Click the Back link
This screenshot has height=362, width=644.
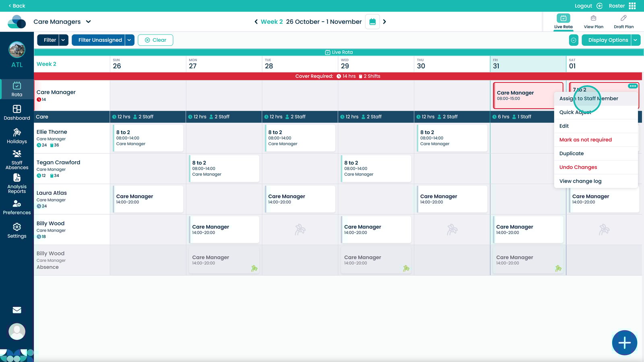[x=17, y=6]
